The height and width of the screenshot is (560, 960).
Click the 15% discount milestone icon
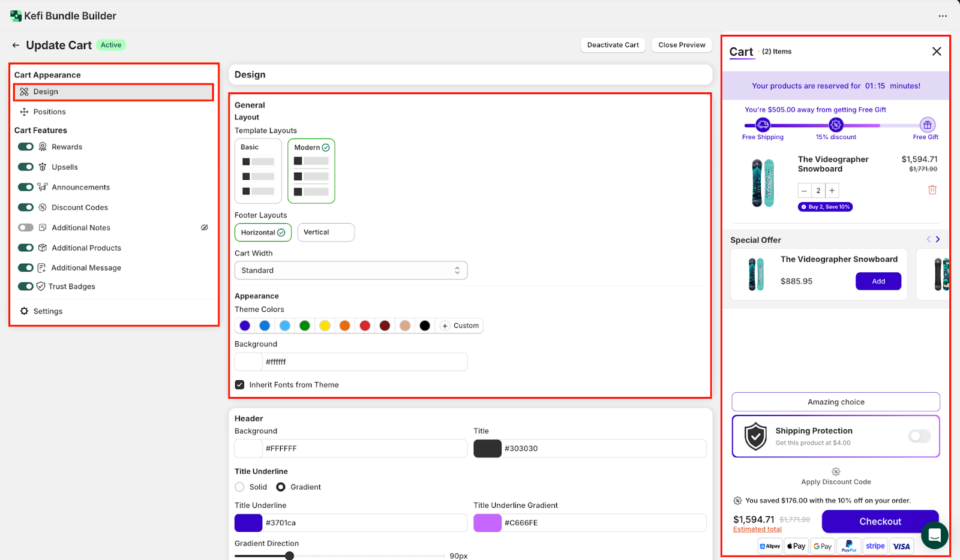point(836,125)
